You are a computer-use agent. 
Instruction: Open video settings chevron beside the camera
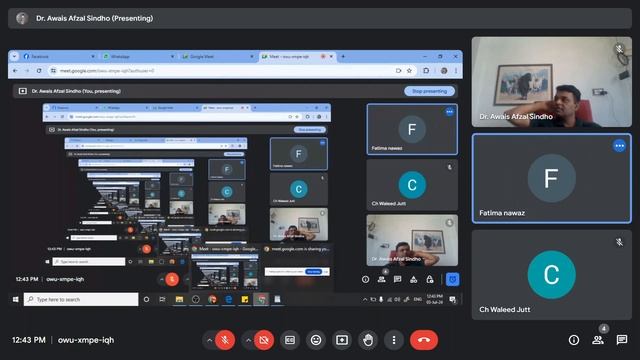click(x=248, y=340)
